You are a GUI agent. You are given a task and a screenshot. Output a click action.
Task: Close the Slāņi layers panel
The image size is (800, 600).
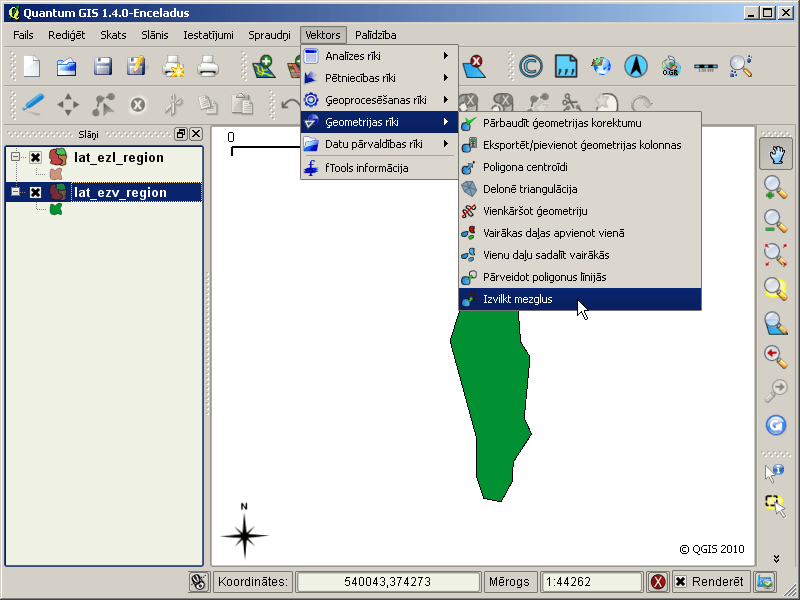pyautogui.click(x=196, y=134)
